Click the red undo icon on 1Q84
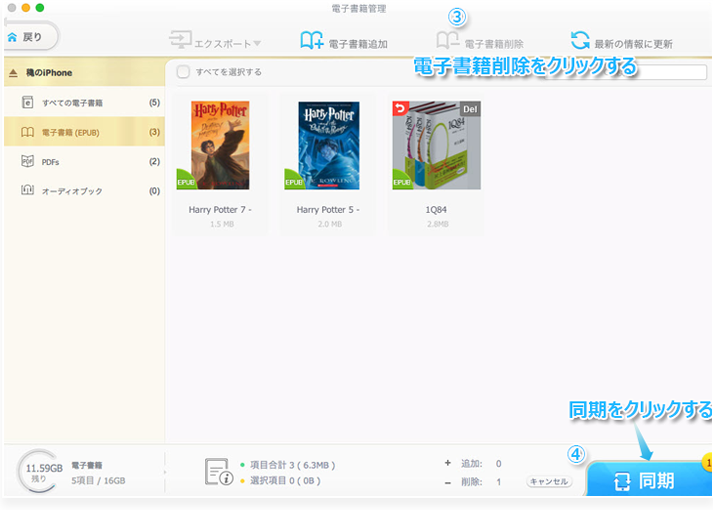The height and width of the screenshot is (510, 713). (400, 108)
